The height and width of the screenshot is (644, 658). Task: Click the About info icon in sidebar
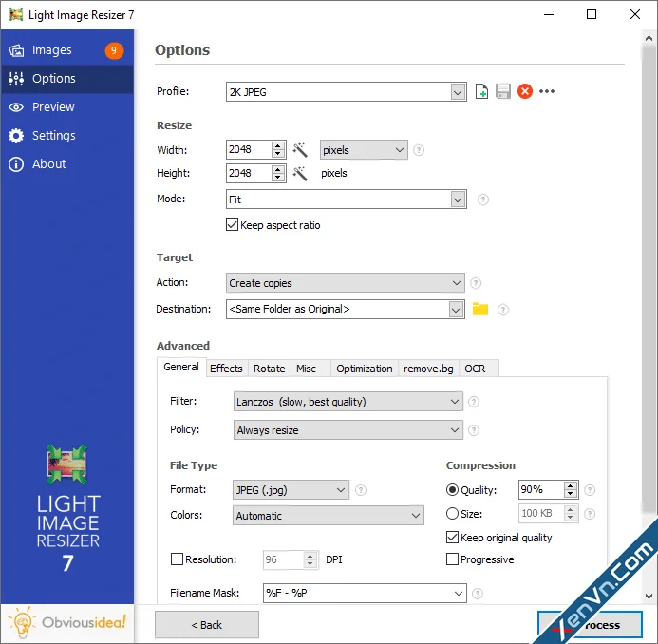(16, 164)
